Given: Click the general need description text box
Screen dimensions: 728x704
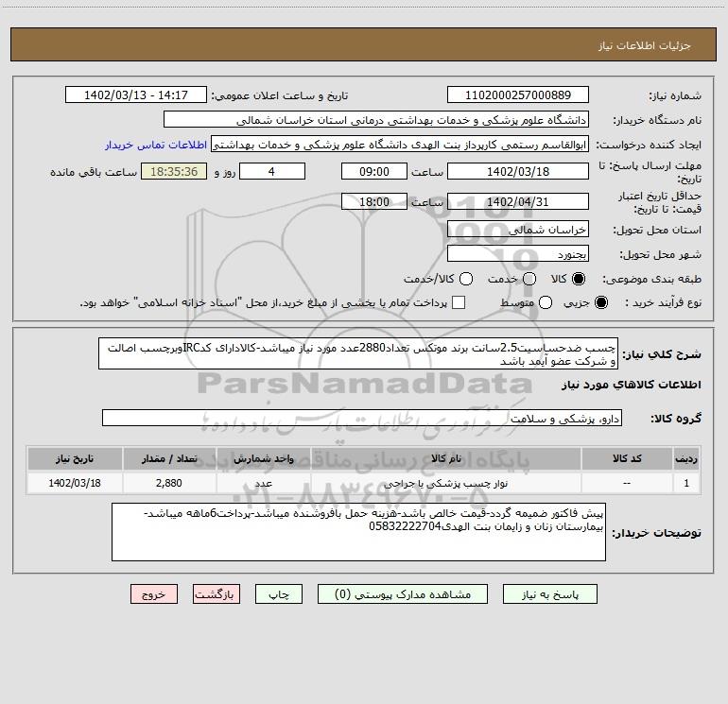Looking at the screenshot, I should pos(358,353).
